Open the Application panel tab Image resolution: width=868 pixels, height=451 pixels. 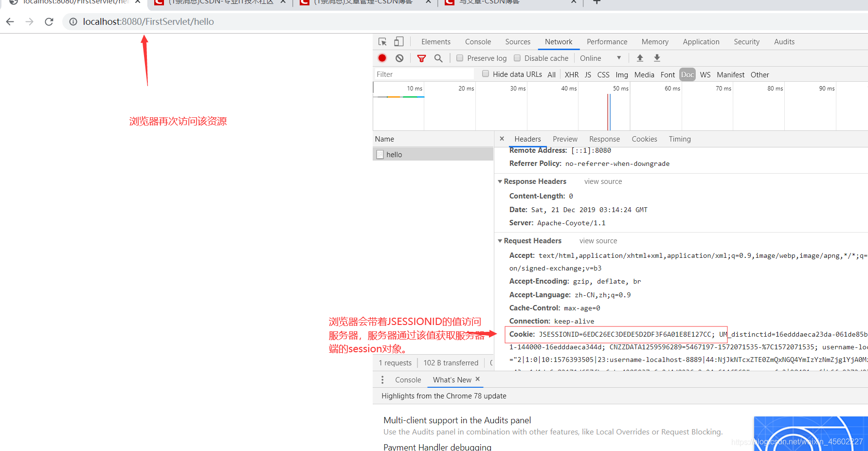[x=701, y=42]
